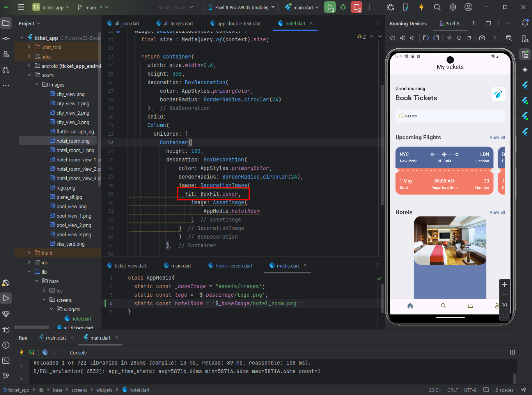Open IDE settings gear icon
The height and width of the screenshot is (395, 532).
tap(453, 7)
